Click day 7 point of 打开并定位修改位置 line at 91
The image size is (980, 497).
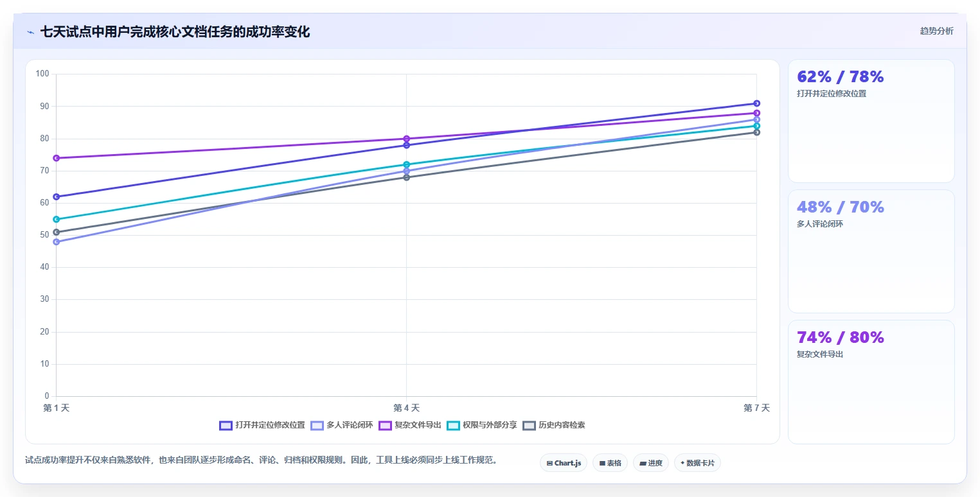(757, 103)
